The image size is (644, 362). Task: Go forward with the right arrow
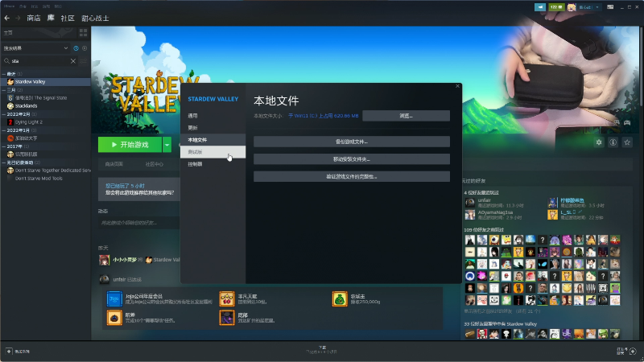click(x=18, y=18)
